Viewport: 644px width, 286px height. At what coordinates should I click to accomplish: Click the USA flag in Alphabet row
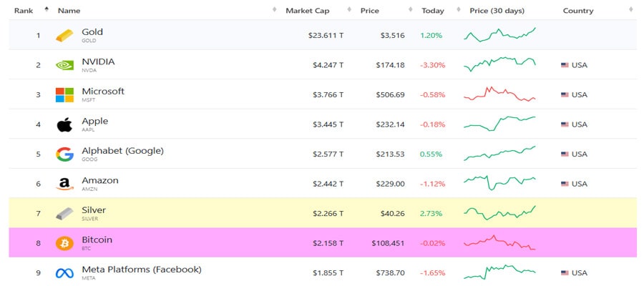(565, 154)
